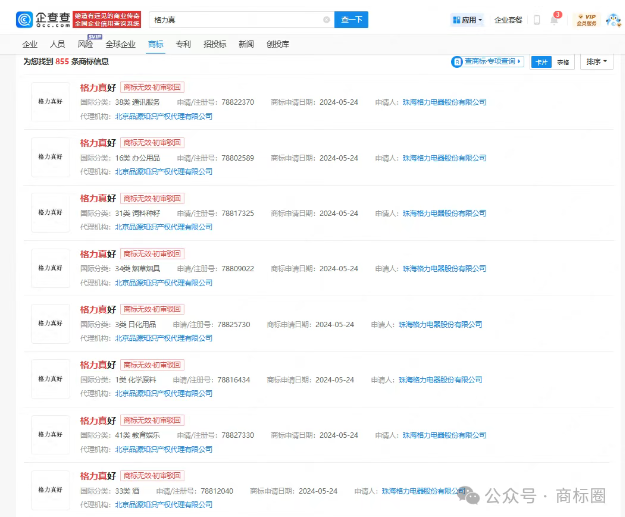Image resolution: width=625 pixels, height=517 pixels.
Task: Open notifications bell icon
Action: 554,19
